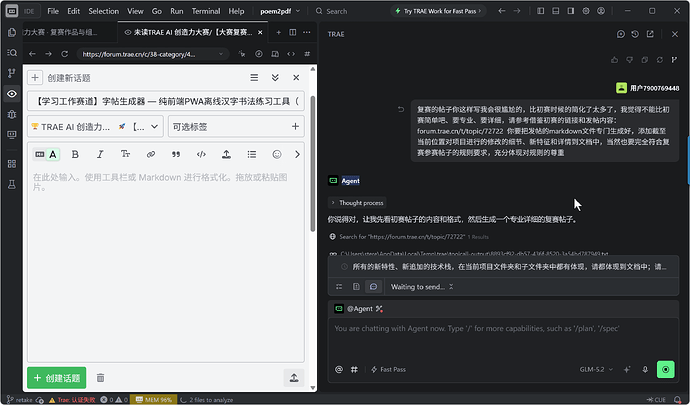690x405 pixels.
Task: Open the Explorer icon in the activity bar
Action: point(12,32)
